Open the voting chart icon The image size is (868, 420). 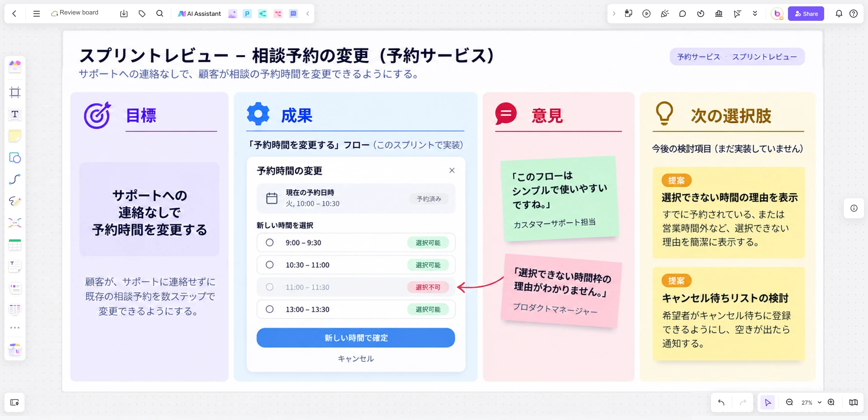click(719, 14)
